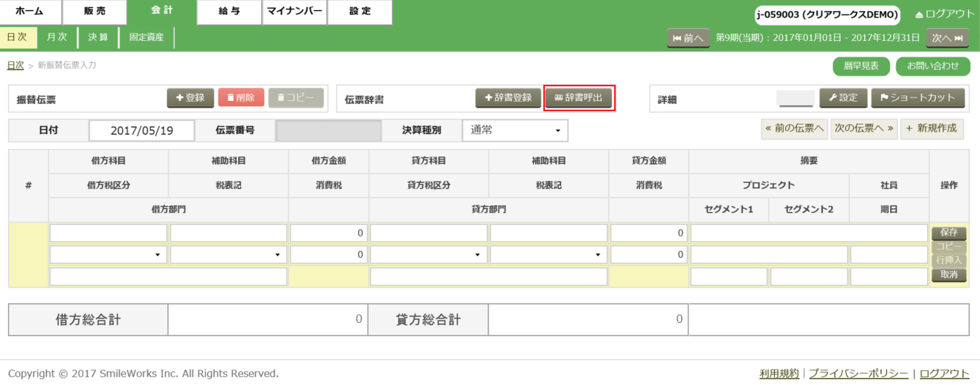This screenshot has height=385, width=980.
Task: Click the 貸方科目 input field
Action: [428, 233]
